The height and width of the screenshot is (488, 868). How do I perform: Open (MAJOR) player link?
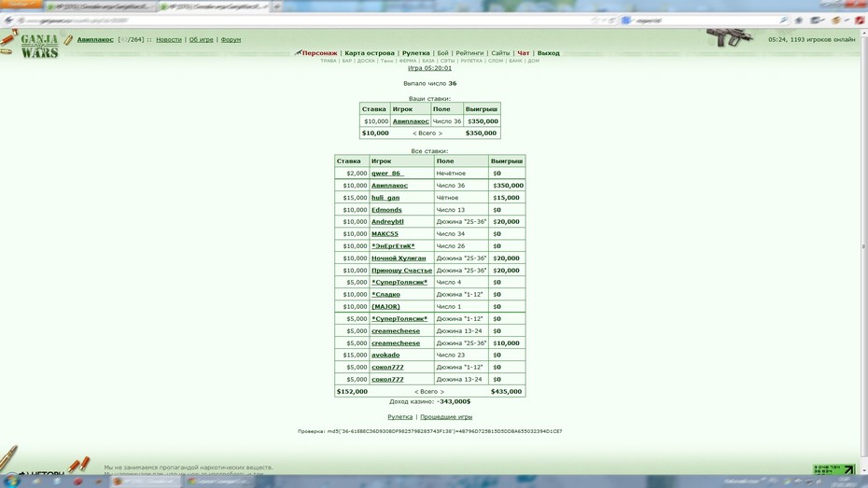(385, 307)
